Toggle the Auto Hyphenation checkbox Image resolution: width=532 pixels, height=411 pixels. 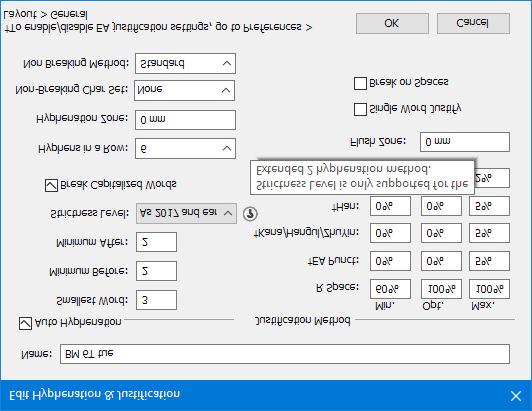tap(25, 323)
